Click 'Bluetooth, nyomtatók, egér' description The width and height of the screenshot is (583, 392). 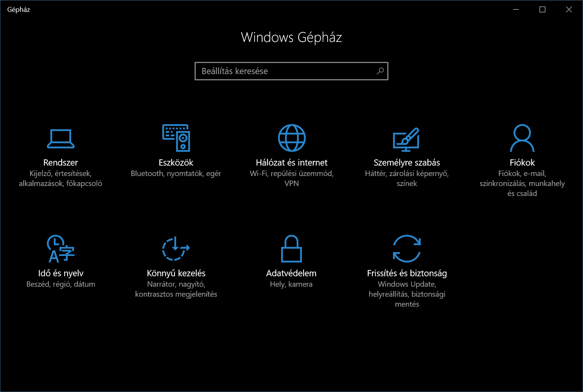[x=176, y=173]
